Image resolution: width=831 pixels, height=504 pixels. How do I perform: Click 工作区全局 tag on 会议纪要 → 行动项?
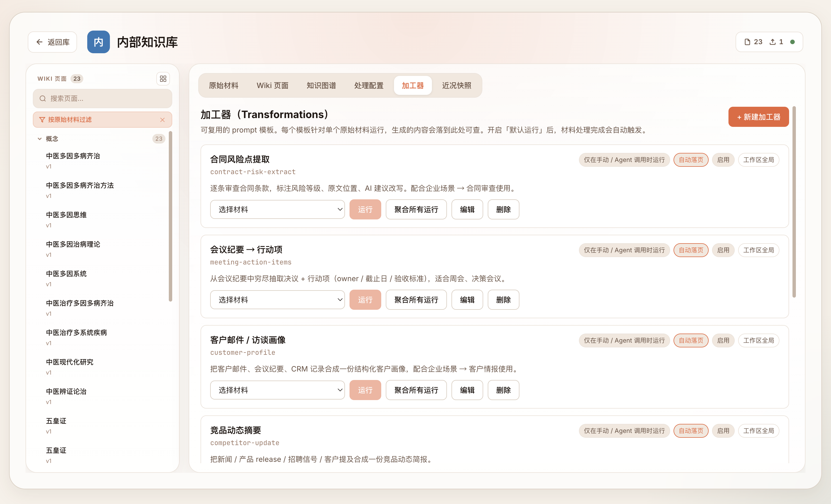pyautogui.click(x=758, y=250)
